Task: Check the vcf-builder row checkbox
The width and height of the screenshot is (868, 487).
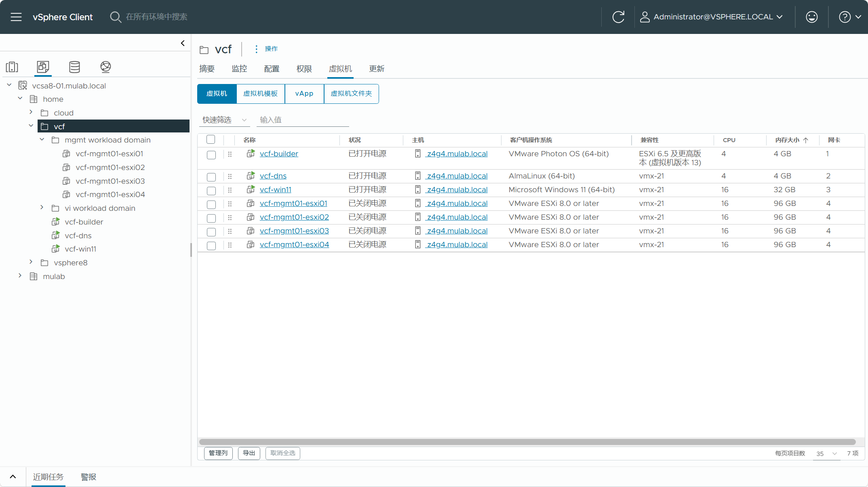Action: (x=211, y=155)
